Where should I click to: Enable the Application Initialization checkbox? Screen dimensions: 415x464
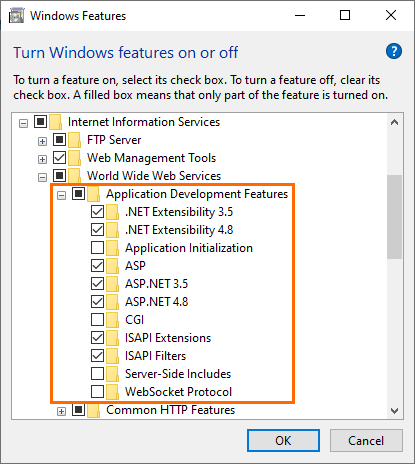pos(97,248)
